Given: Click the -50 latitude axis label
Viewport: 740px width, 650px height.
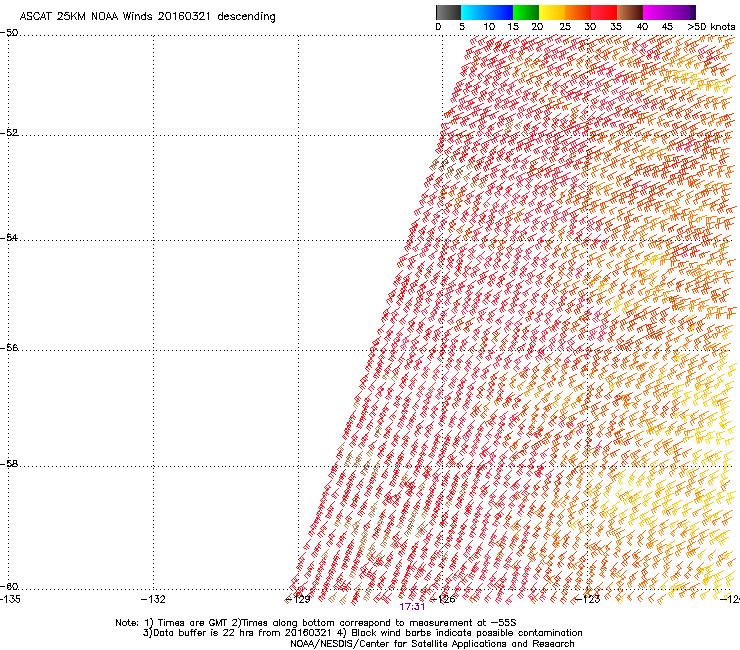Looking at the screenshot, I should [9, 33].
